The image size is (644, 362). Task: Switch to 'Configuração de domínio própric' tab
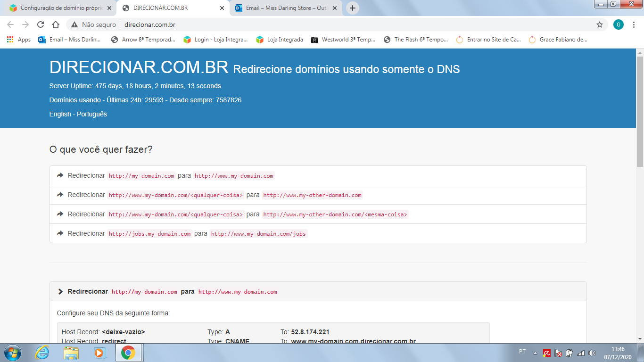click(x=61, y=8)
